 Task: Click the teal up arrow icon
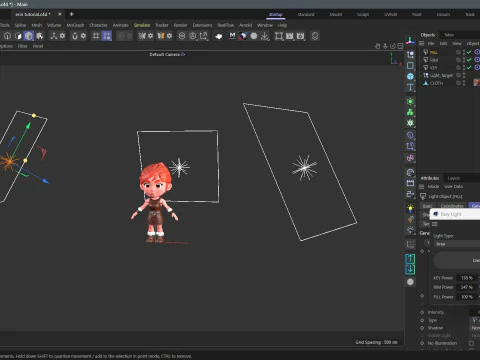coord(410,258)
